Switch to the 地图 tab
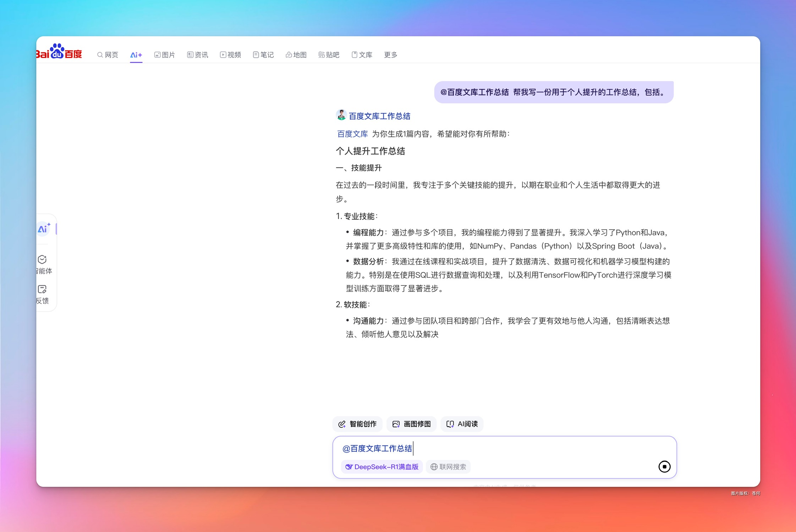The image size is (796, 532). (296, 55)
